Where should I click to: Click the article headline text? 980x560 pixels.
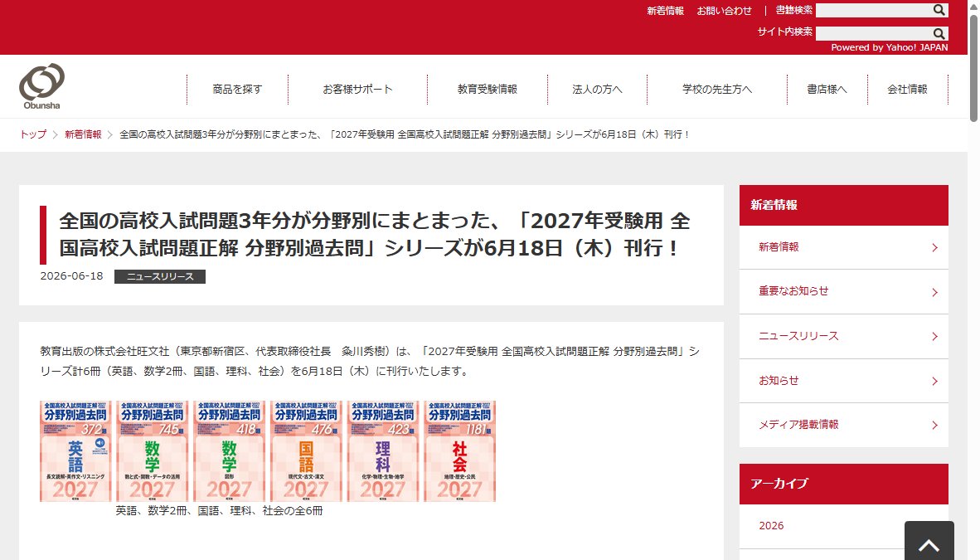(375, 234)
